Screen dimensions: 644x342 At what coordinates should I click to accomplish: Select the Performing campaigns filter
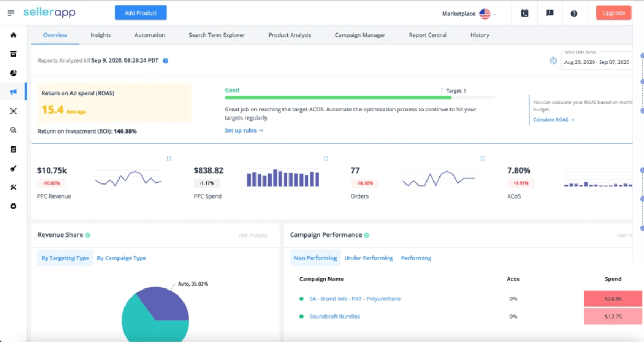(x=416, y=258)
